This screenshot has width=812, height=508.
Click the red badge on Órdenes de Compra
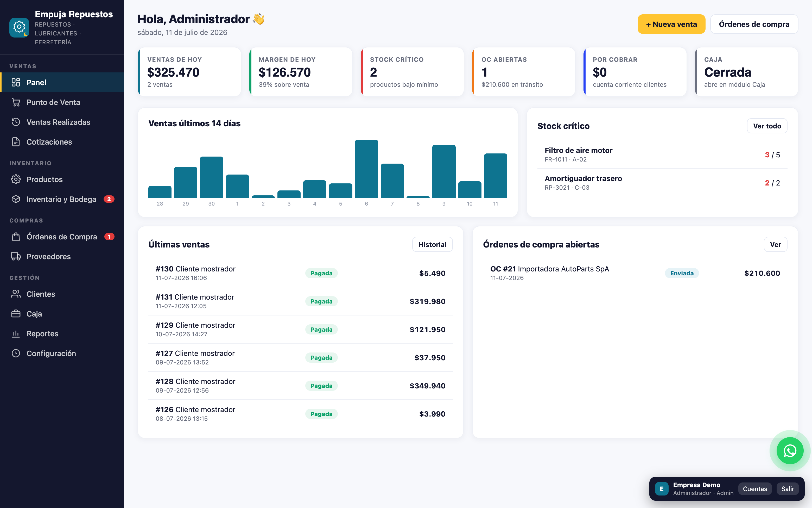109,237
